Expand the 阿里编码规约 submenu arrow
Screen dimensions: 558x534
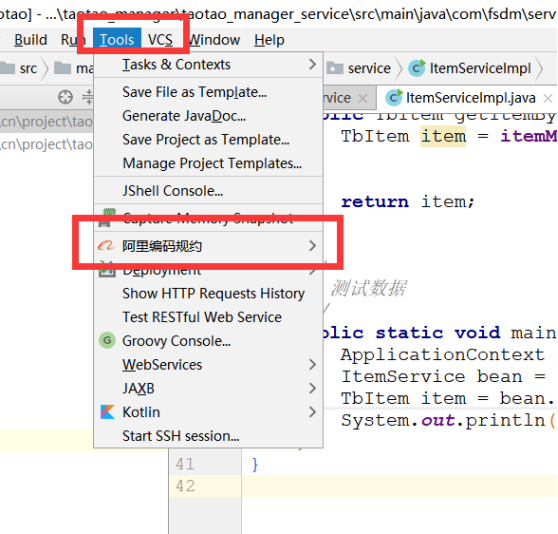point(312,246)
